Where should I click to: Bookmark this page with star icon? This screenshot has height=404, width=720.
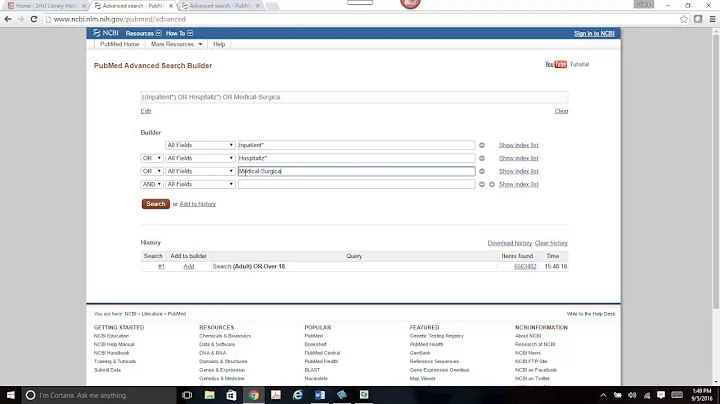click(x=684, y=19)
